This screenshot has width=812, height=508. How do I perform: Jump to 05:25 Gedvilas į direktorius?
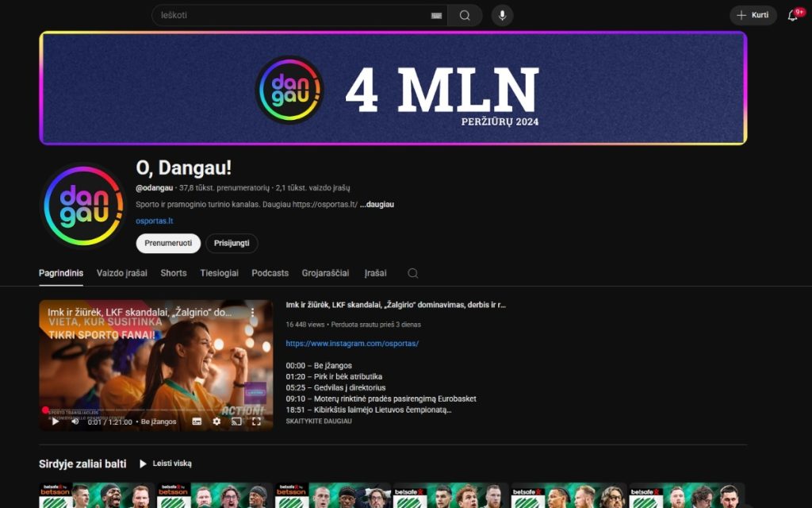point(335,387)
